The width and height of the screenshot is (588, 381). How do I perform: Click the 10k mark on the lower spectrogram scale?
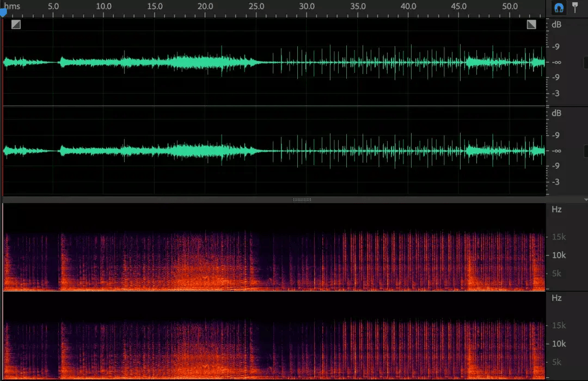pyautogui.click(x=559, y=343)
